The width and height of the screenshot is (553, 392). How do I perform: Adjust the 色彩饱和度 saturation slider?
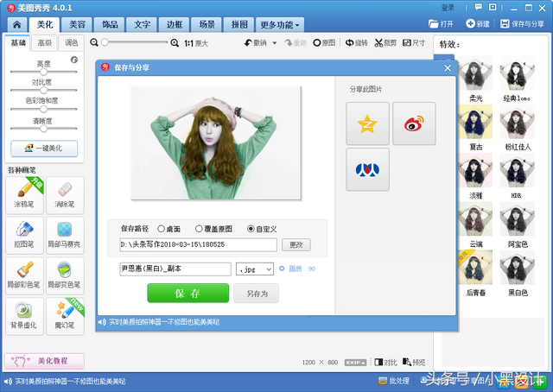pyautogui.click(x=43, y=109)
